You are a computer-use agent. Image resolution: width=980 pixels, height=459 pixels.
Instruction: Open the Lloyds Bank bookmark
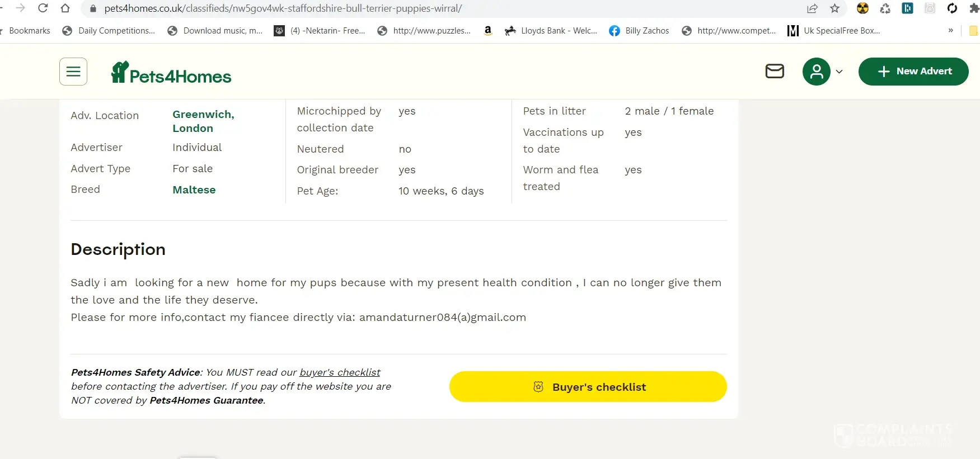pyautogui.click(x=551, y=31)
